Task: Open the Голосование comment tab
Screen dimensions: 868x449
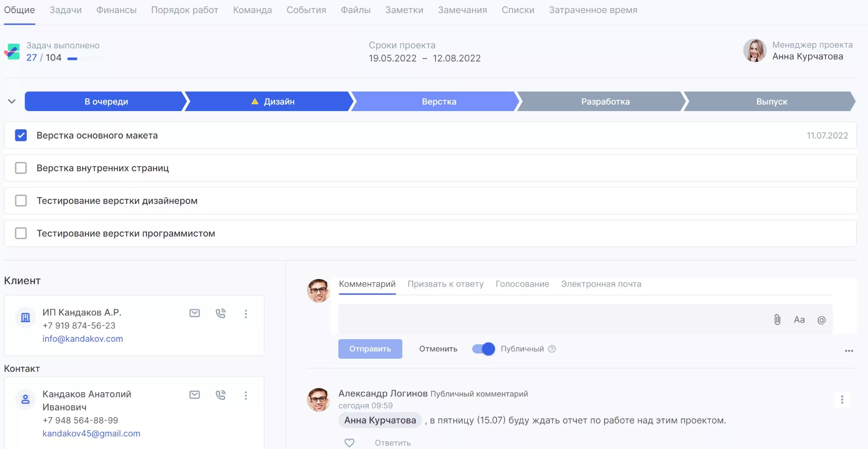Action: tap(522, 284)
